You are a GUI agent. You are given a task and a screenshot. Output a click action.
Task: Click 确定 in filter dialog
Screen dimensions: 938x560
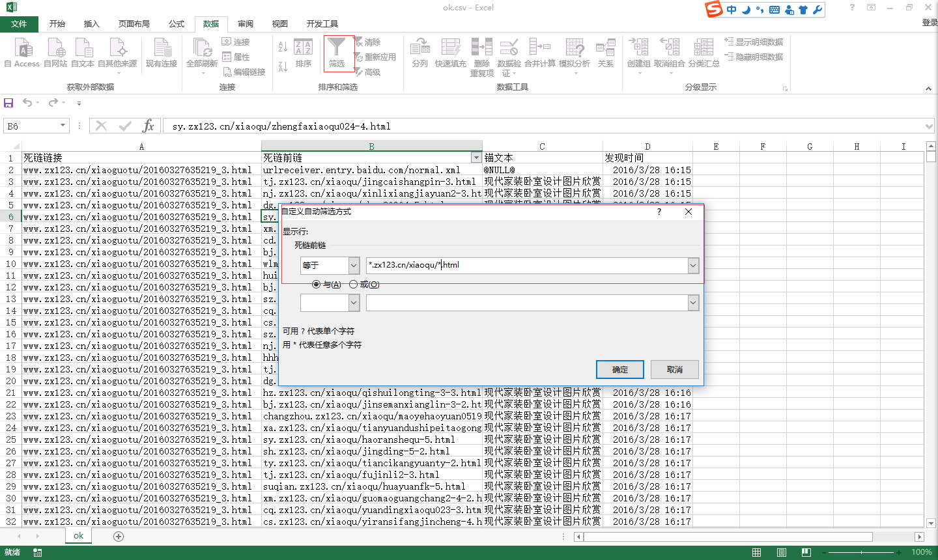point(620,370)
